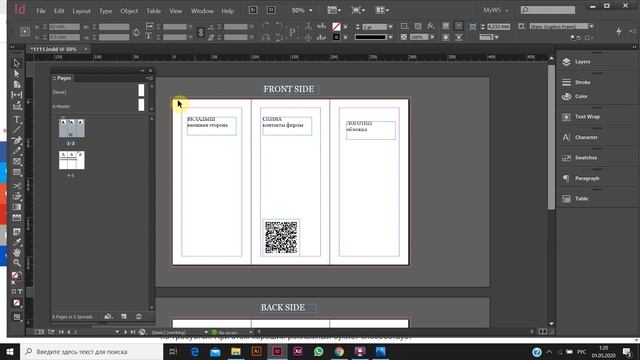Select the Page tool
This screenshot has height=360, width=640.
pos(16,84)
